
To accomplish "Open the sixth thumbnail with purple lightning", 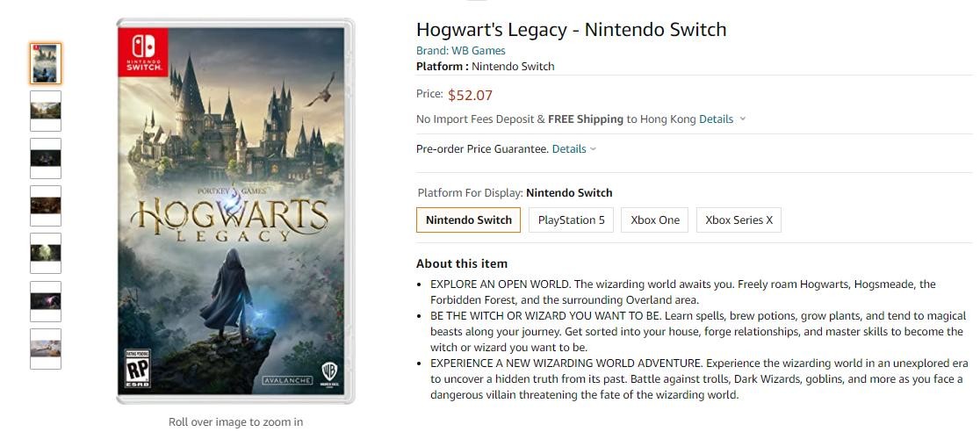I will click(46, 301).
